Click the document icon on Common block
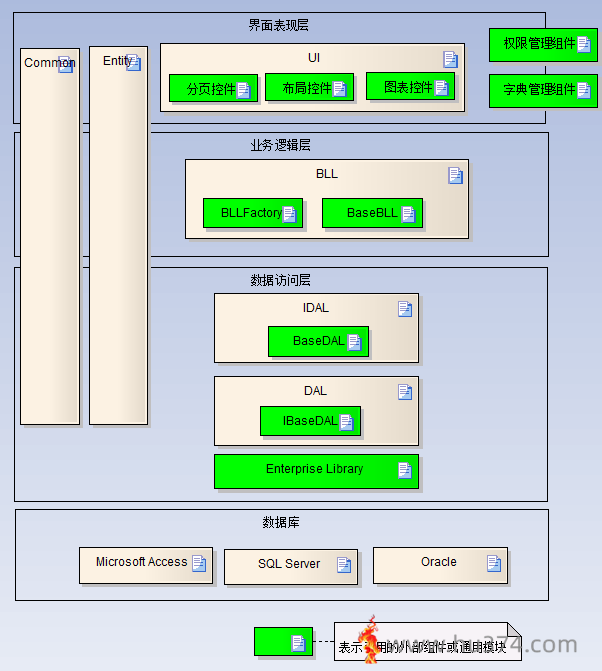The image size is (602, 671). pyautogui.click(x=65, y=65)
